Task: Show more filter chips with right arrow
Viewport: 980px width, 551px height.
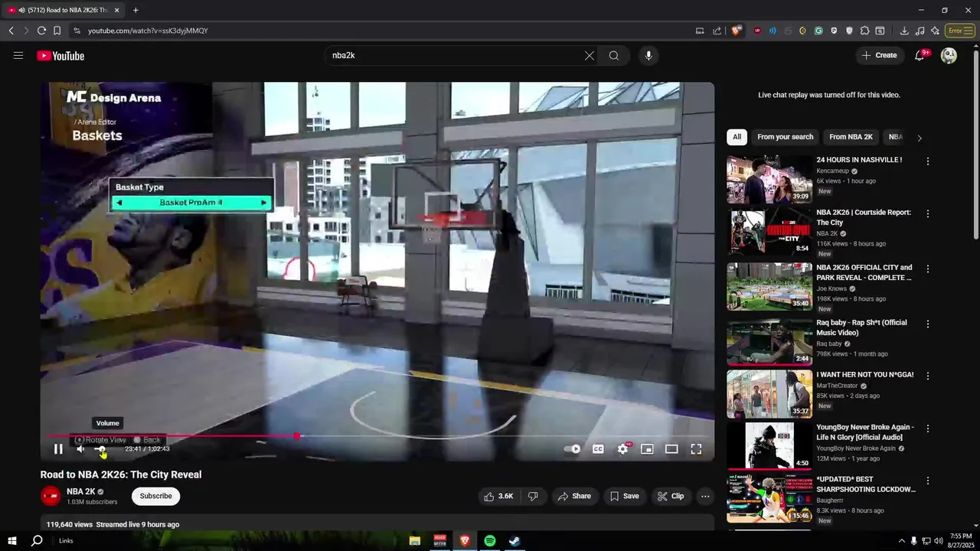Action: point(920,138)
